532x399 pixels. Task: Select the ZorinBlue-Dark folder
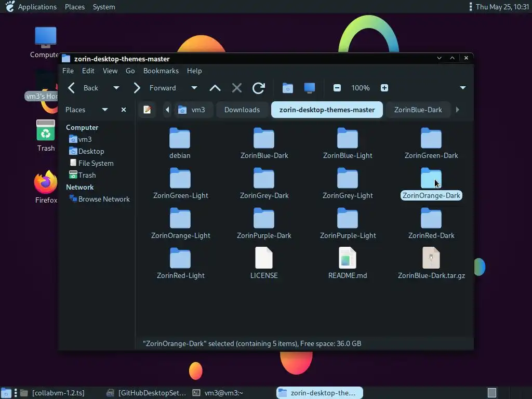pos(264,143)
